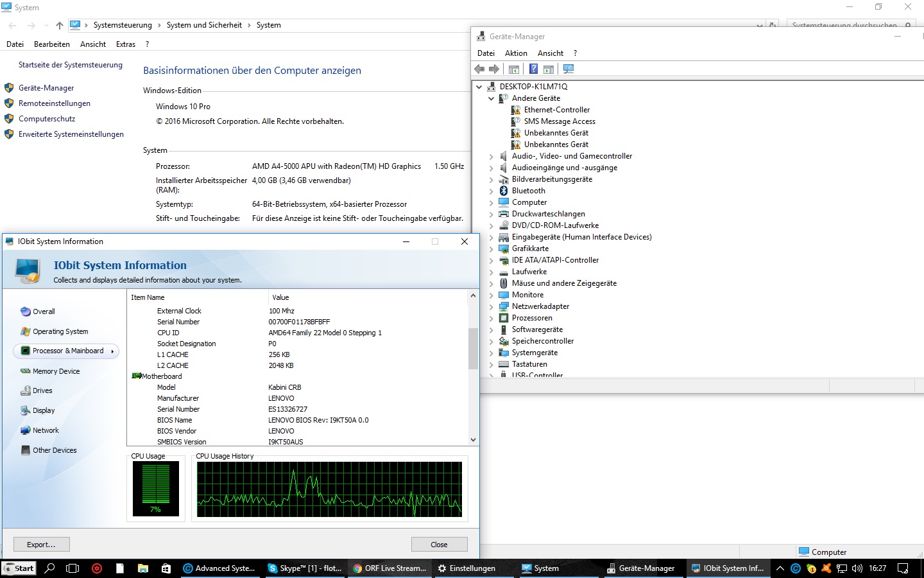Click the Export... button in IObit
The image size is (924, 578).
41,545
